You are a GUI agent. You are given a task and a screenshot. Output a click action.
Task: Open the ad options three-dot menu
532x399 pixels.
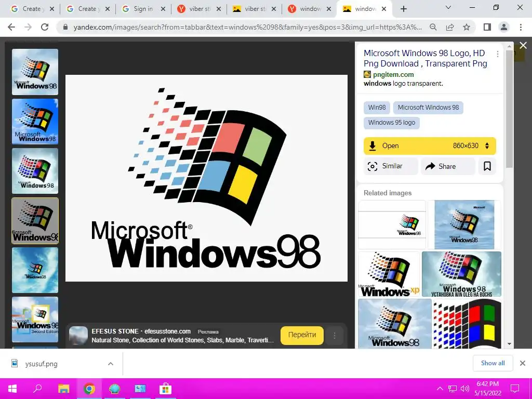pyautogui.click(x=335, y=335)
